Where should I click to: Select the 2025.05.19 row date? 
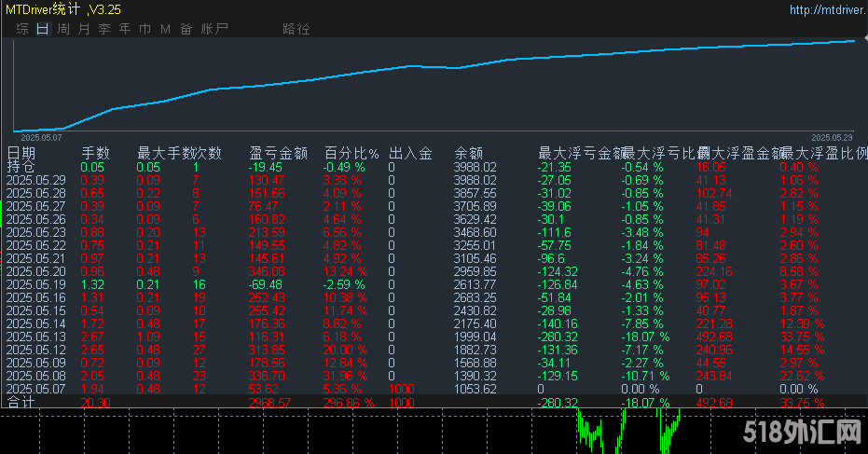click(36, 284)
